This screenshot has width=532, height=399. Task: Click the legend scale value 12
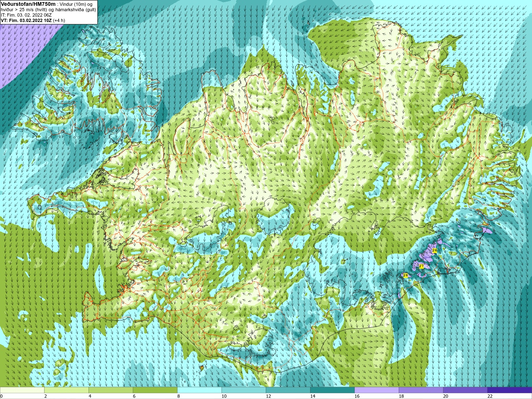(268, 396)
